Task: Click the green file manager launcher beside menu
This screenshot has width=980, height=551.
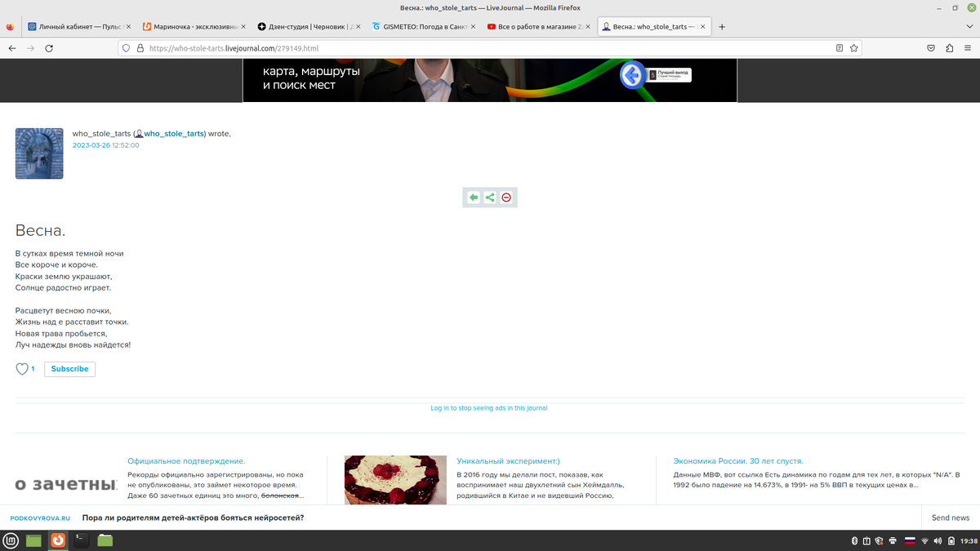Action: 33,540
